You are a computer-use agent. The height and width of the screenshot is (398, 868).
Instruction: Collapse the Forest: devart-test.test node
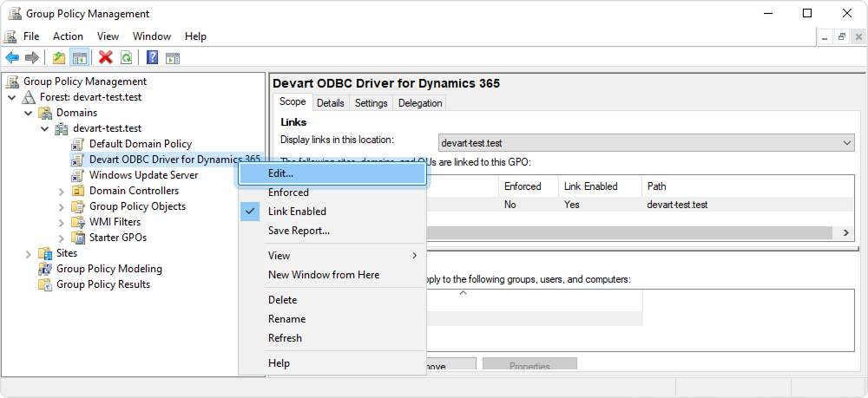(12, 97)
